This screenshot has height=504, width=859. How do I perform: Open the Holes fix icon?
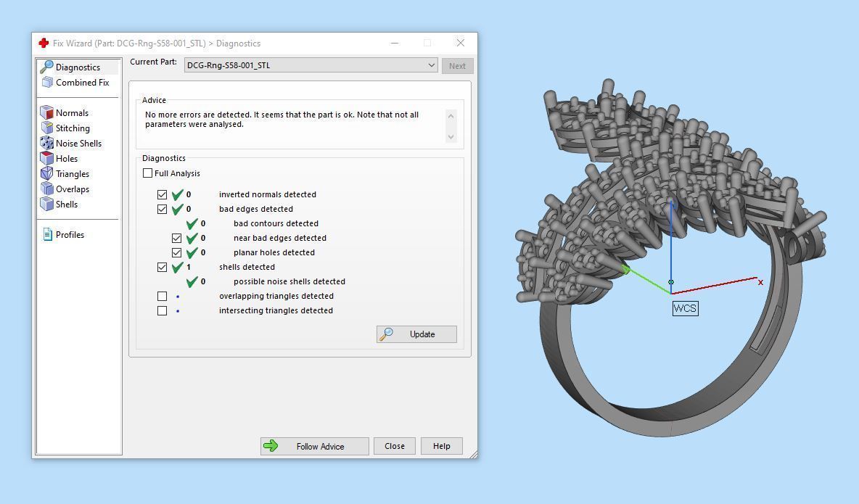click(47, 158)
